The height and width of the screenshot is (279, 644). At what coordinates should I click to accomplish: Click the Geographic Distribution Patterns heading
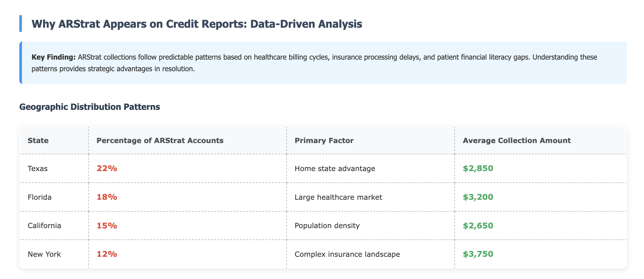tap(90, 107)
